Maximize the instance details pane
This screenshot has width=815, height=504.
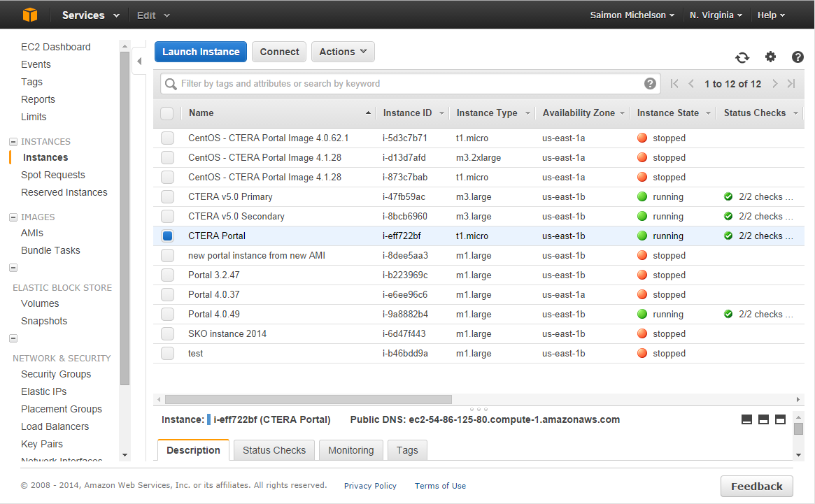[x=780, y=419]
